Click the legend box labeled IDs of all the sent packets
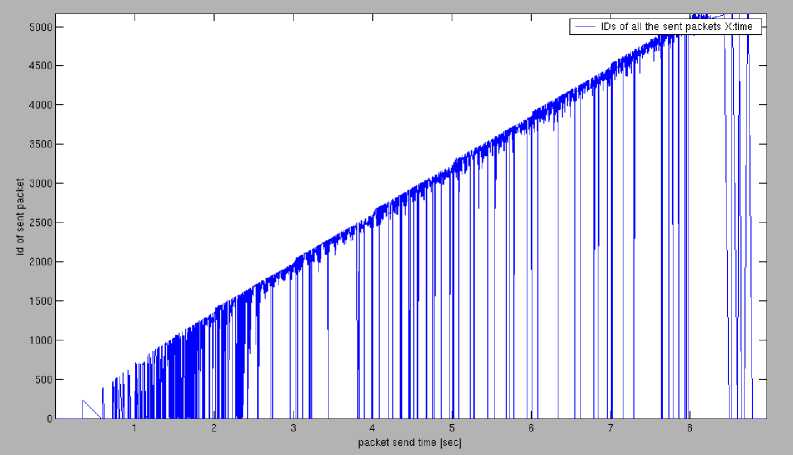The image size is (793, 455). point(665,26)
